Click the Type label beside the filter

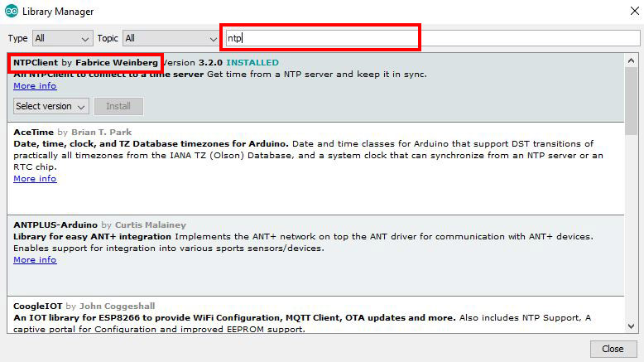(x=17, y=38)
